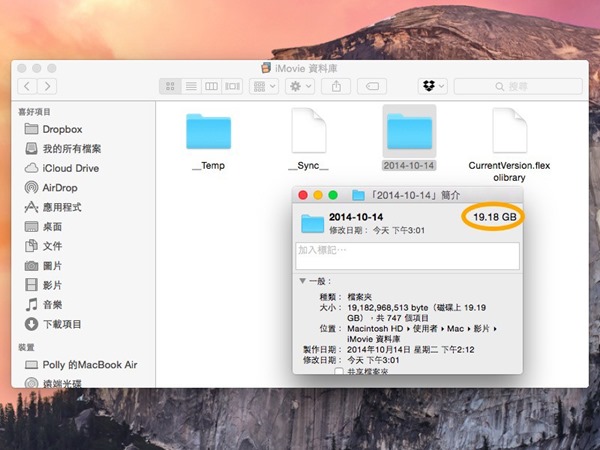Click the 19.18 GB size value
Screen dimensions: 600x450
click(x=495, y=217)
